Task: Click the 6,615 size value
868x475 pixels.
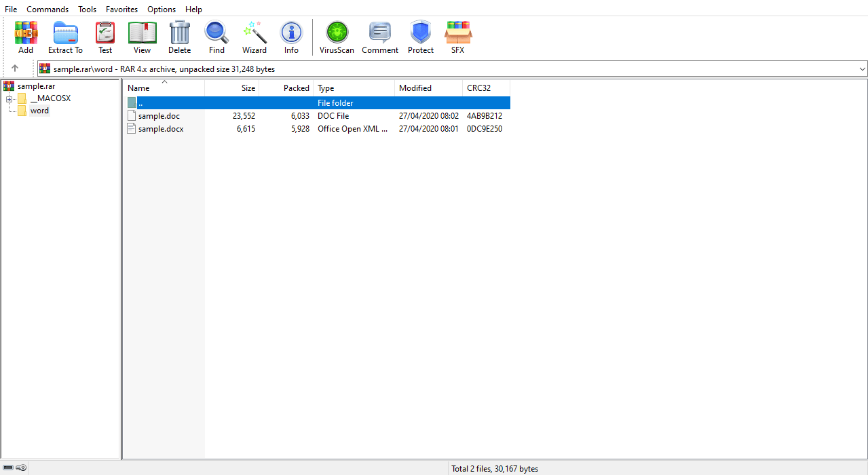Action: coord(246,128)
